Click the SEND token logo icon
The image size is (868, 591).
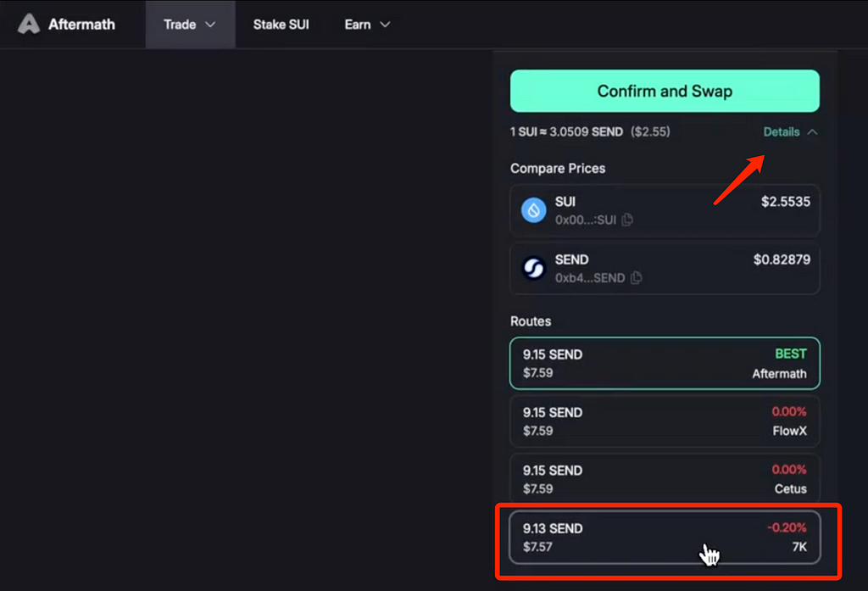534,269
